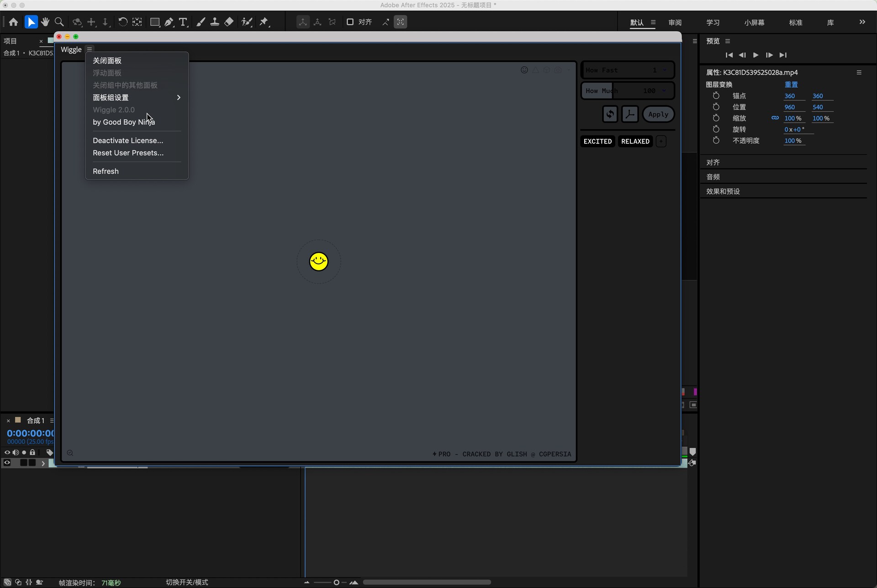The width and height of the screenshot is (877, 588).
Task: Enable the 对齐 snapping checkbox
Action: coord(350,22)
